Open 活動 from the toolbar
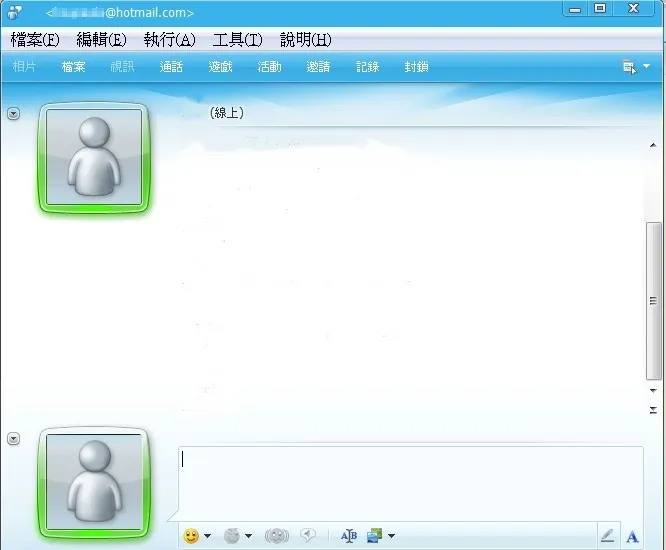666x550 pixels. point(269,67)
